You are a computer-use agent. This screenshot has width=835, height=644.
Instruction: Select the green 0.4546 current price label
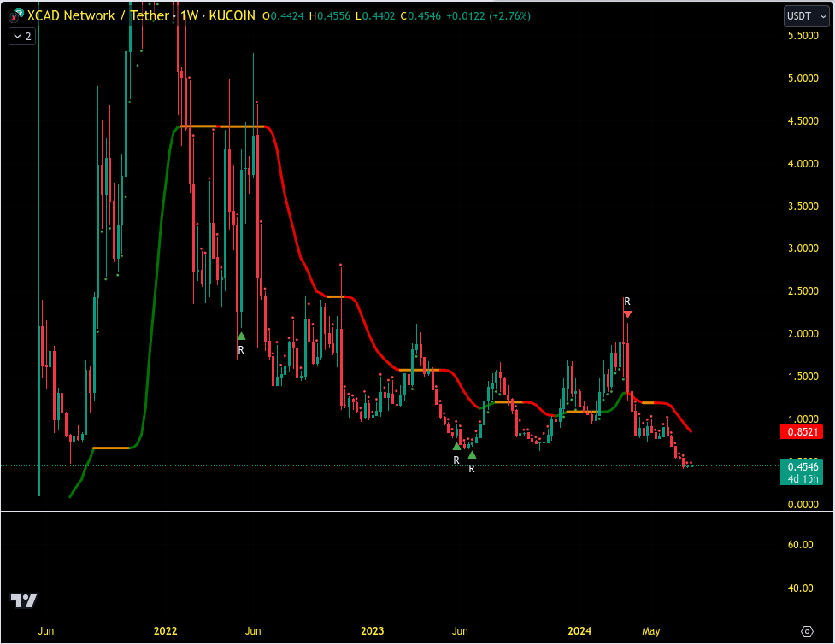pos(802,472)
